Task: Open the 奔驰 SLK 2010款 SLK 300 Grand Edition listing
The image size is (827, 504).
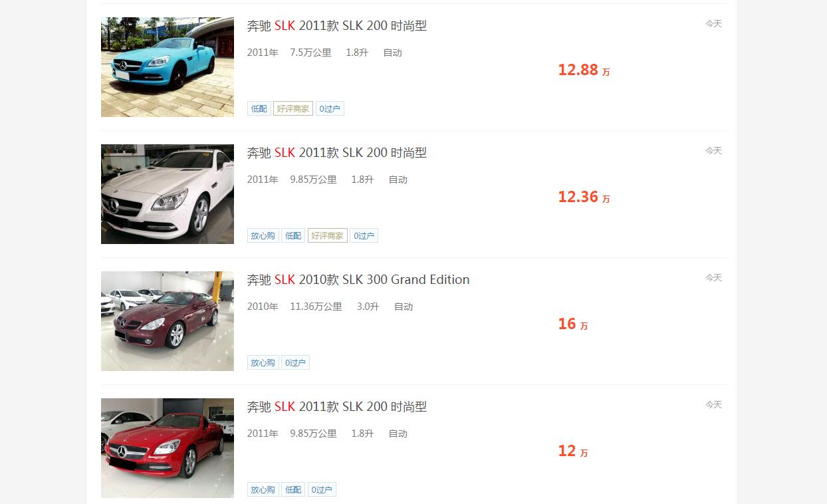Action: click(x=358, y=280)
